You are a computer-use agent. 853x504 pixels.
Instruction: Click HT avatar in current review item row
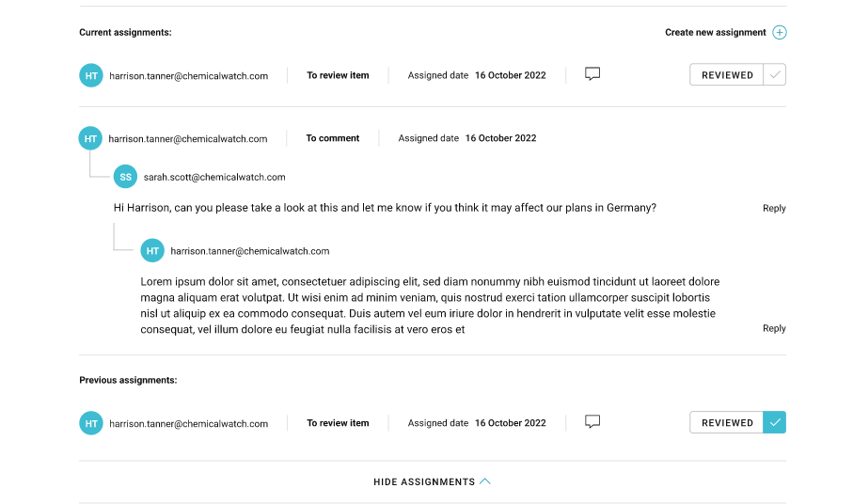(91, 76)
